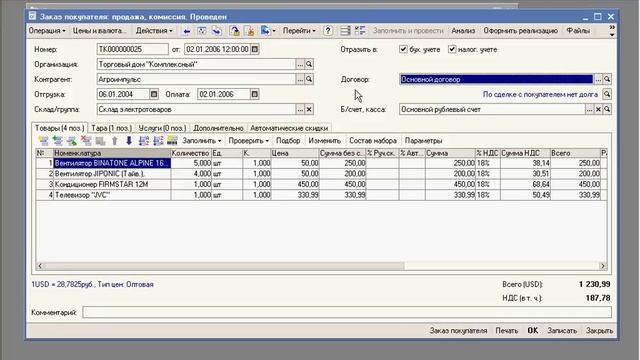
Task: Switch to Тара (1 поз.) tab
Action: point(111,128)
